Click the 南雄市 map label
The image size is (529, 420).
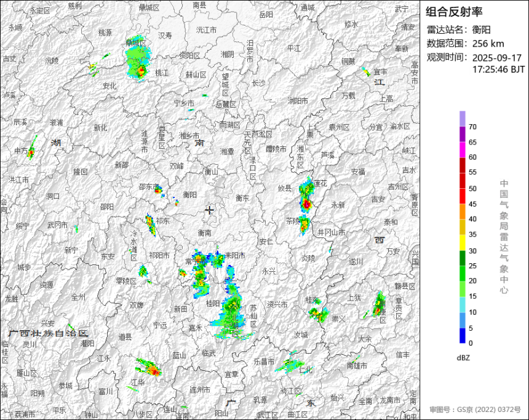[357, 365]
